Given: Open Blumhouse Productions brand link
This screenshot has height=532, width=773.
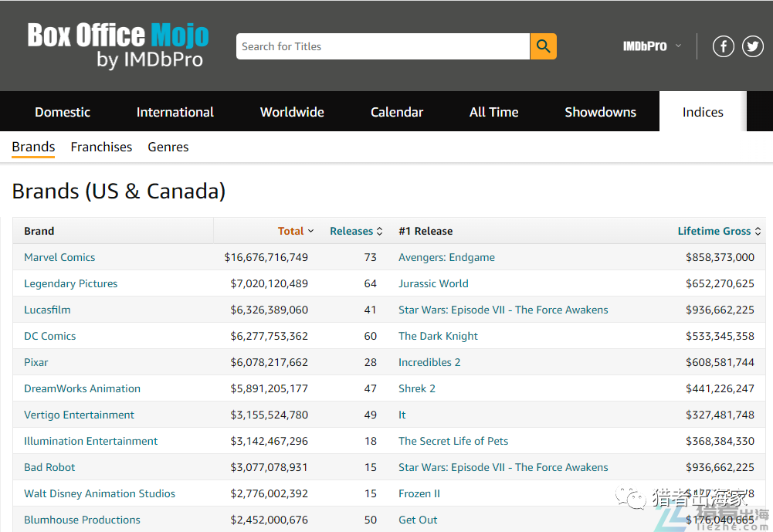Looking at the screenshot, I should click(x=82, y=520).
